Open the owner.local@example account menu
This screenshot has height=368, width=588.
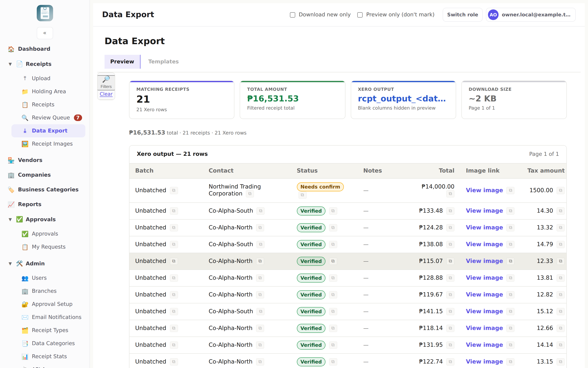531,15
